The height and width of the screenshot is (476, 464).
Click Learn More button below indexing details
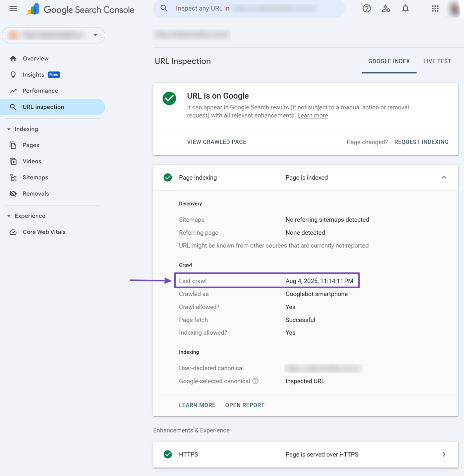pos(197,405)
